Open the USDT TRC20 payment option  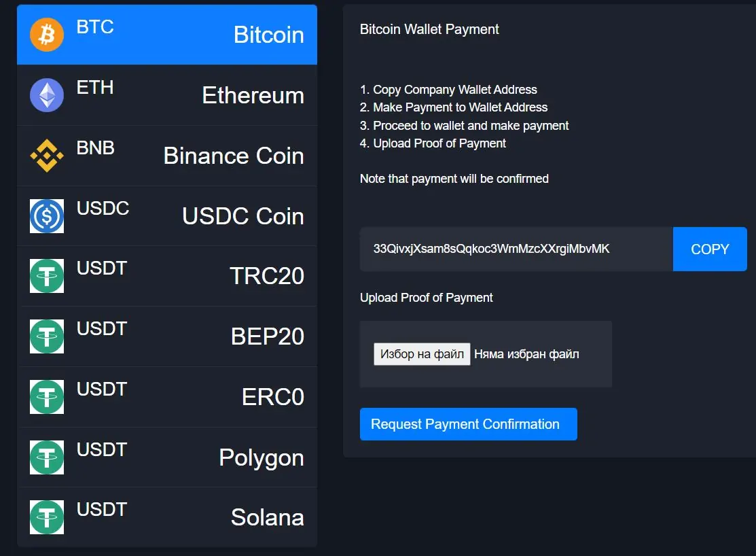click(167, 276)
